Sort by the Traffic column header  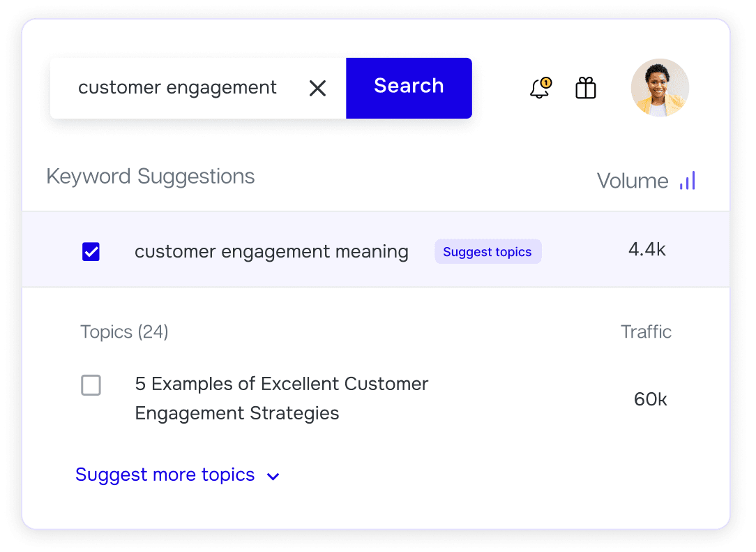point(646,332)
